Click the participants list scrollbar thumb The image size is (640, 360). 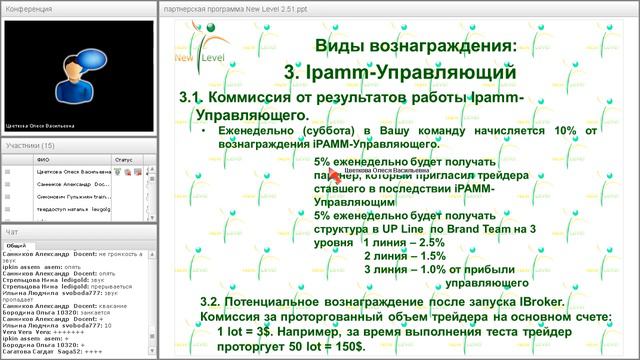pyautogui.click(x=152, y=179)
